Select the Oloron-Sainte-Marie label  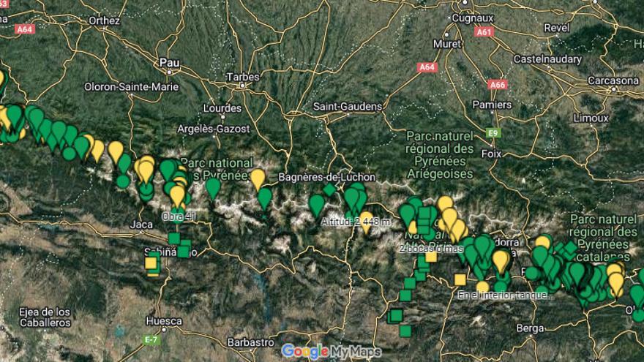[x=132, y=86]
